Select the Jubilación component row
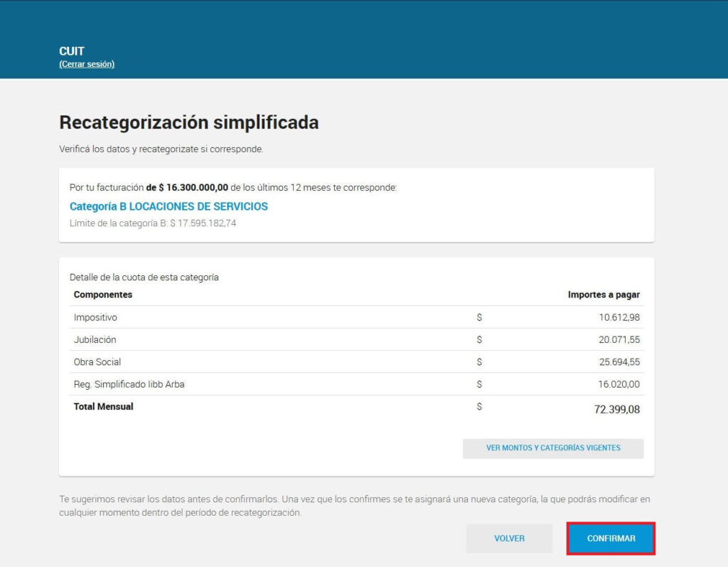 [357, 340]
